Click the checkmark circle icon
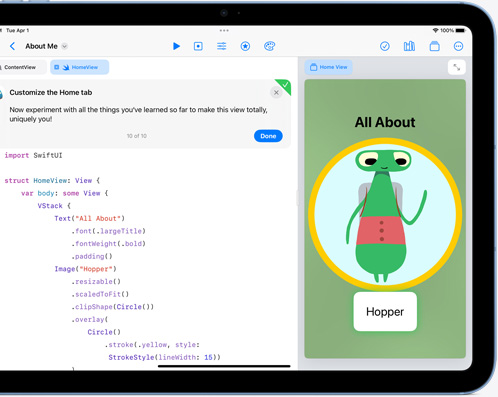The width and height of the screenshot is (498, 397). click(x=385, y=46)
